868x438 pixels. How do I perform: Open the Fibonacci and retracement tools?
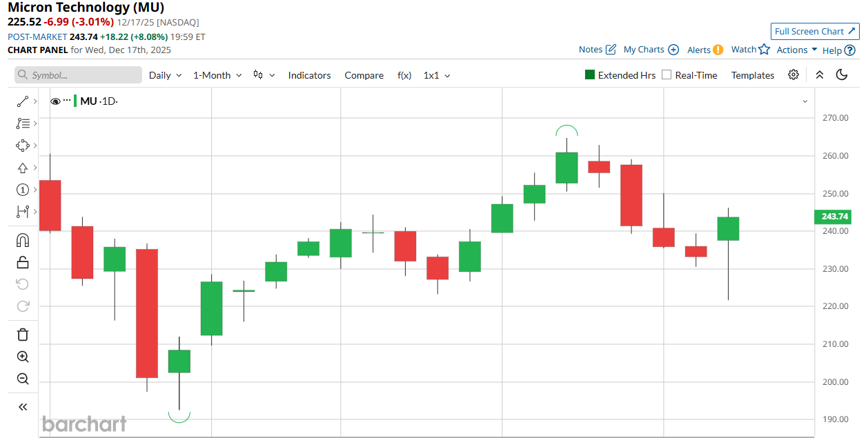coord(23,123)
